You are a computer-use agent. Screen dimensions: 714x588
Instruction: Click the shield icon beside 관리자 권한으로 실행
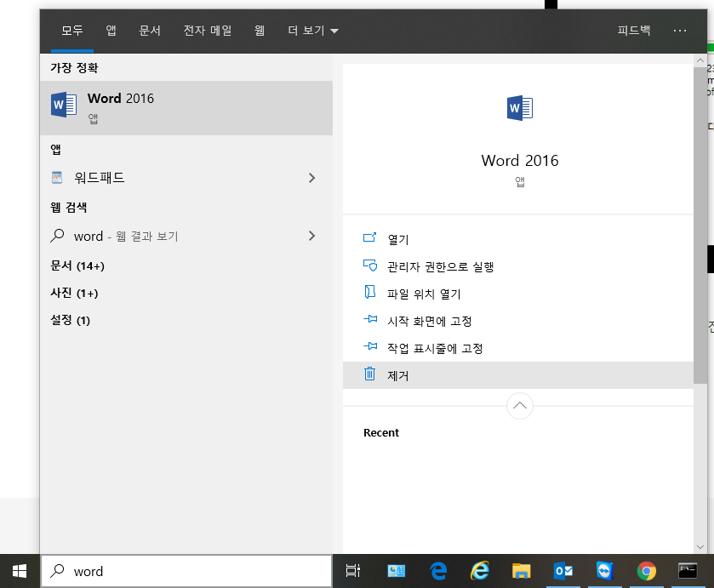pos(369,265)
